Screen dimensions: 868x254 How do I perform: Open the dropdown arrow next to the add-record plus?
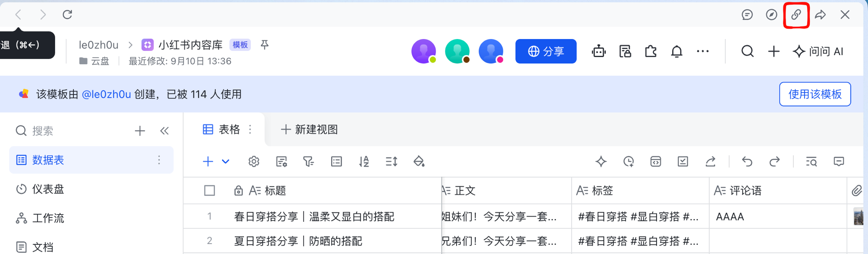(225, 162)
